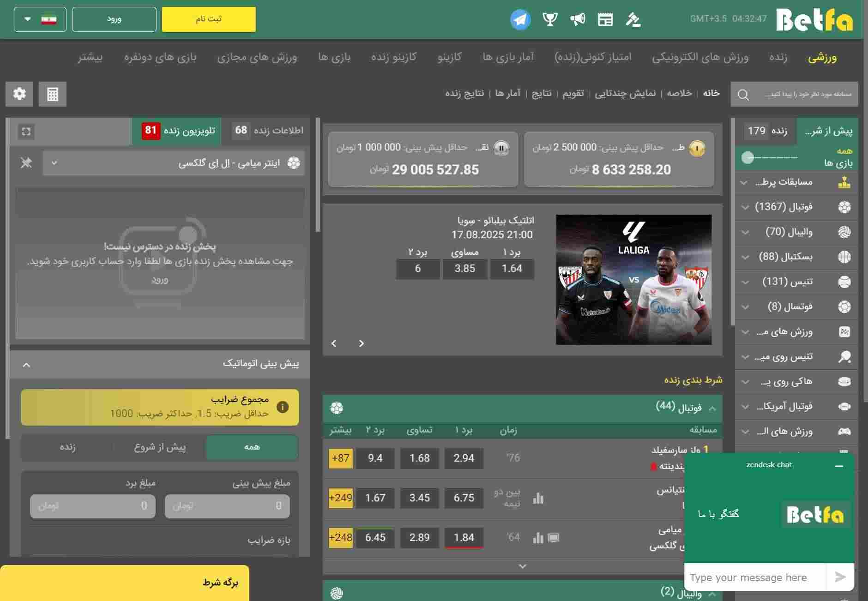Screen dimensions: 868x601
Task: Open statistics chart icon for Inter Miami match
Action: pos(538,538)
